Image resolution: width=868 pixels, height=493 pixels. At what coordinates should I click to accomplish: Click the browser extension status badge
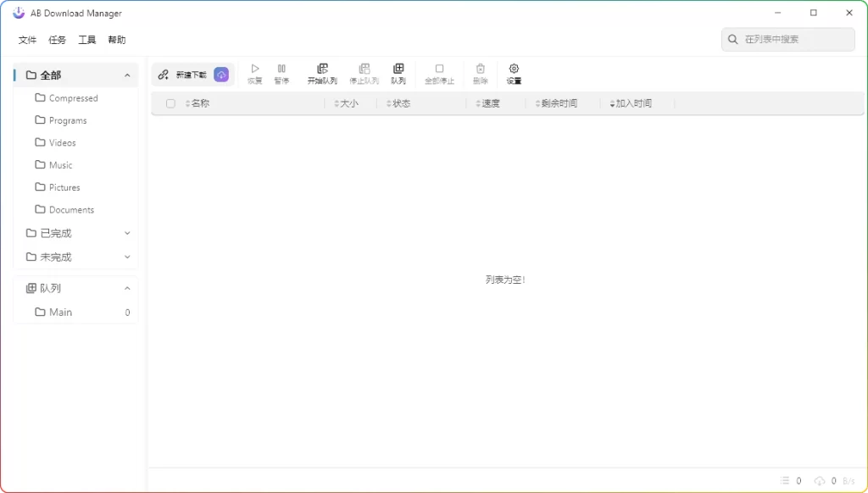click(x=221, y=75)
